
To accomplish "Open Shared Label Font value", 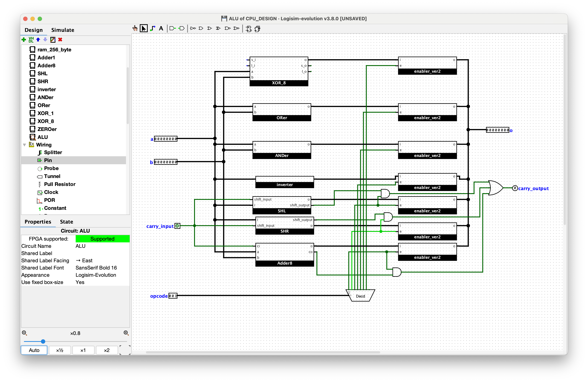I will pyautogui.click(x=102, y=268).
